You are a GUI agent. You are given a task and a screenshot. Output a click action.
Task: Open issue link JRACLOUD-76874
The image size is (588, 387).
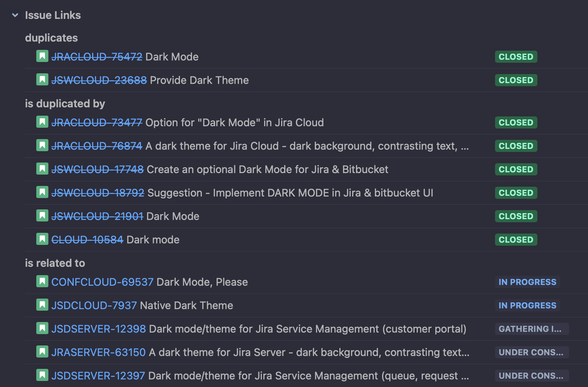[x=97, y=146]
